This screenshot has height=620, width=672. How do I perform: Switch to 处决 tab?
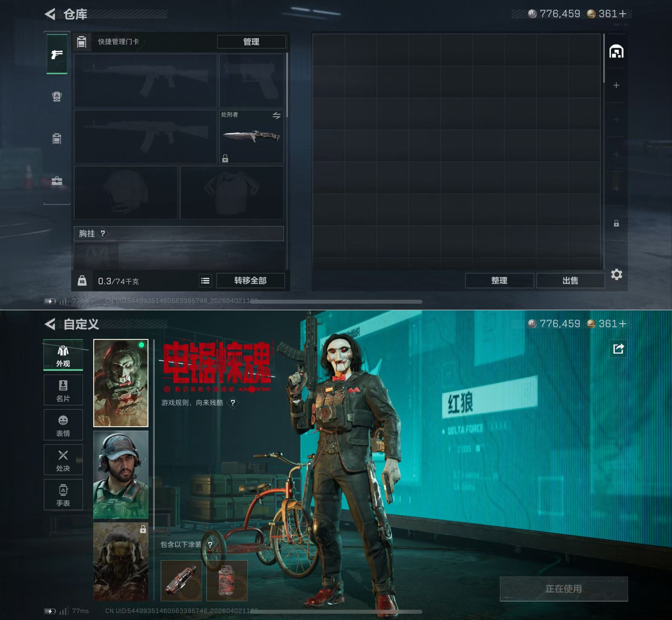point(63,460)
